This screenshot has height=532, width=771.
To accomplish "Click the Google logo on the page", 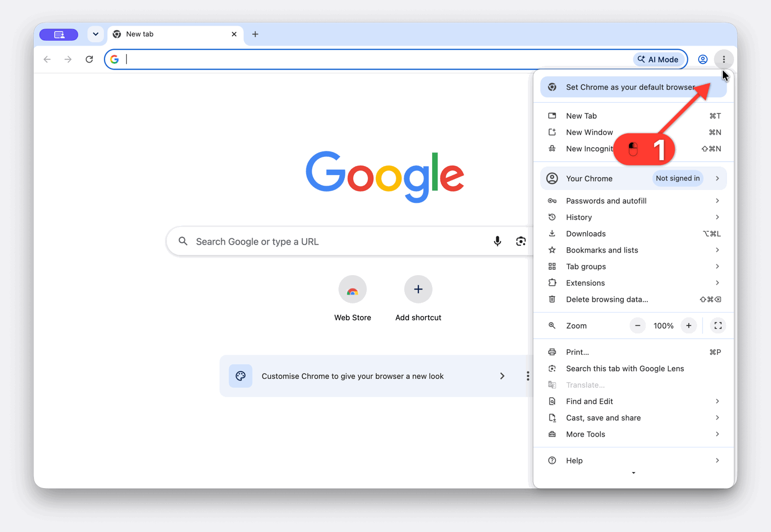I will [x=385, y=177].
